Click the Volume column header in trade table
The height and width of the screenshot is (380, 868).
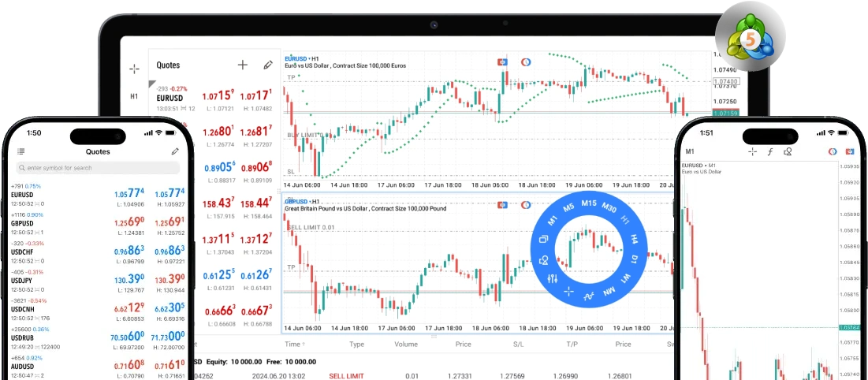(x=406, y=344)
